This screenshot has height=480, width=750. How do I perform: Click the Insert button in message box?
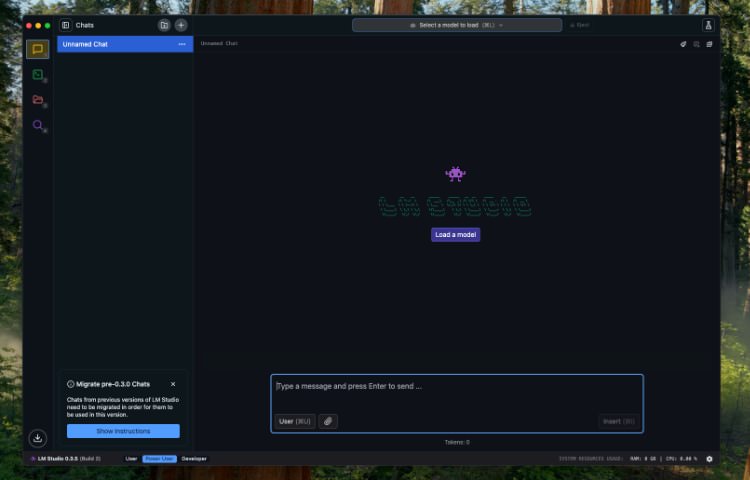pyautogui.click(x=619, y=421)
